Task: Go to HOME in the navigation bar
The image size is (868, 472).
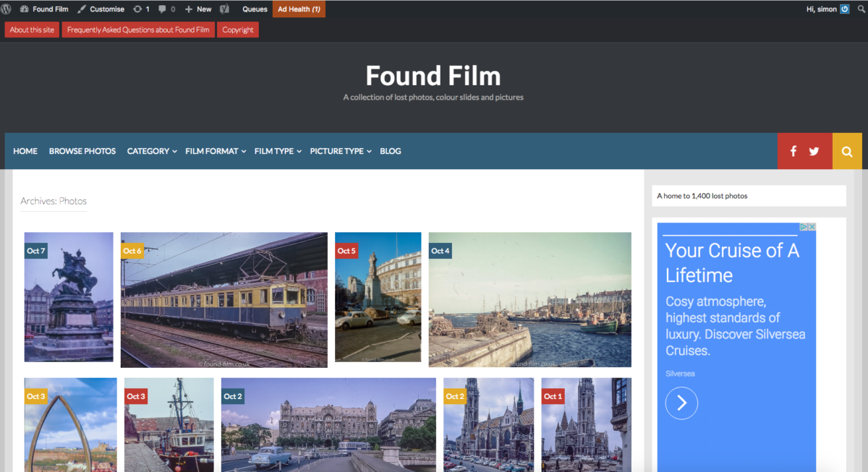Action: pyautogui.click(x=25, y=151)
